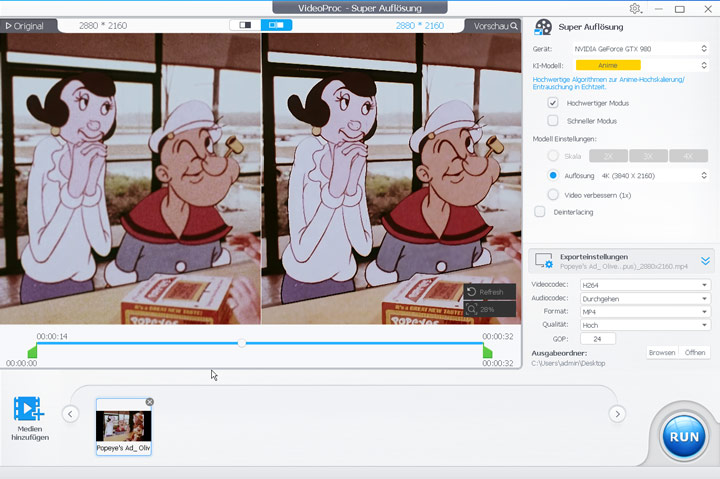This screenshot has width=720, height=479.
Task: Select the Skala radio button
Action: click(553, 156)
